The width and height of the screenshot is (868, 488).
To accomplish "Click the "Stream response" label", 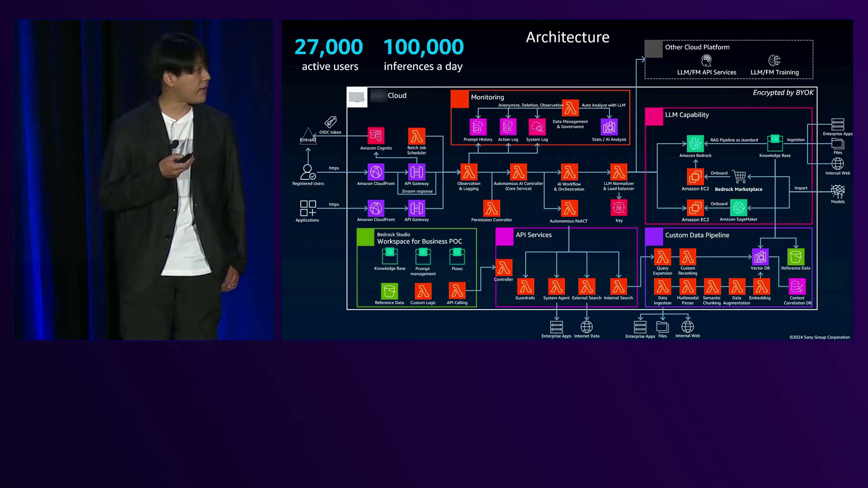I will click(x=417, y=192).
